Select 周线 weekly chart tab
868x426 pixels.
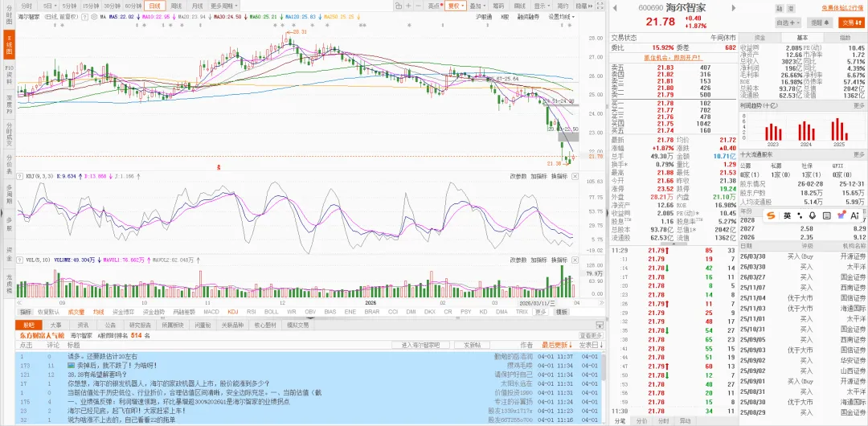click(176, 6)
